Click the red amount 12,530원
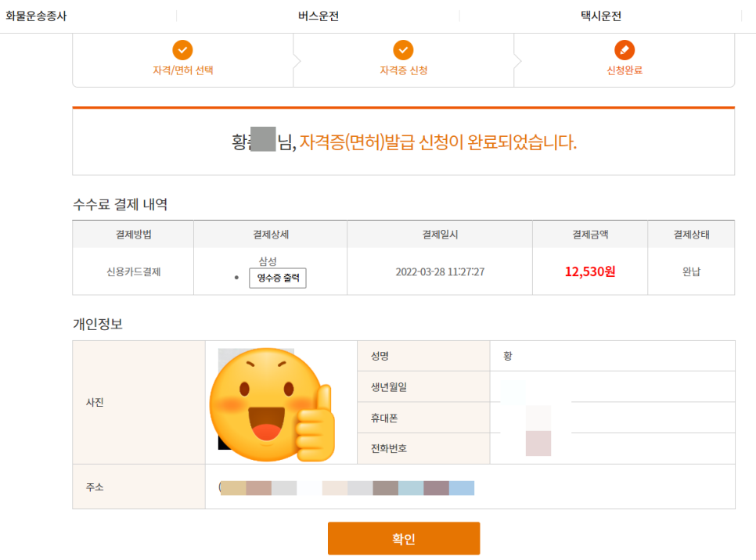 (590, 272)
